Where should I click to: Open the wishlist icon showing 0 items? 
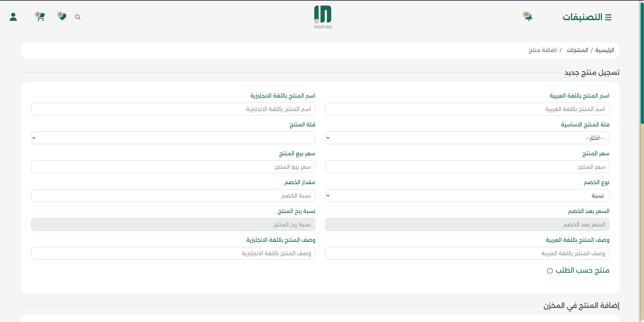(62, 17)
